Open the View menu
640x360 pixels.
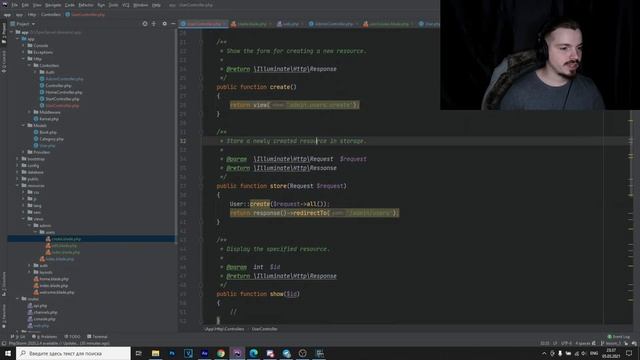pos(37,5)
